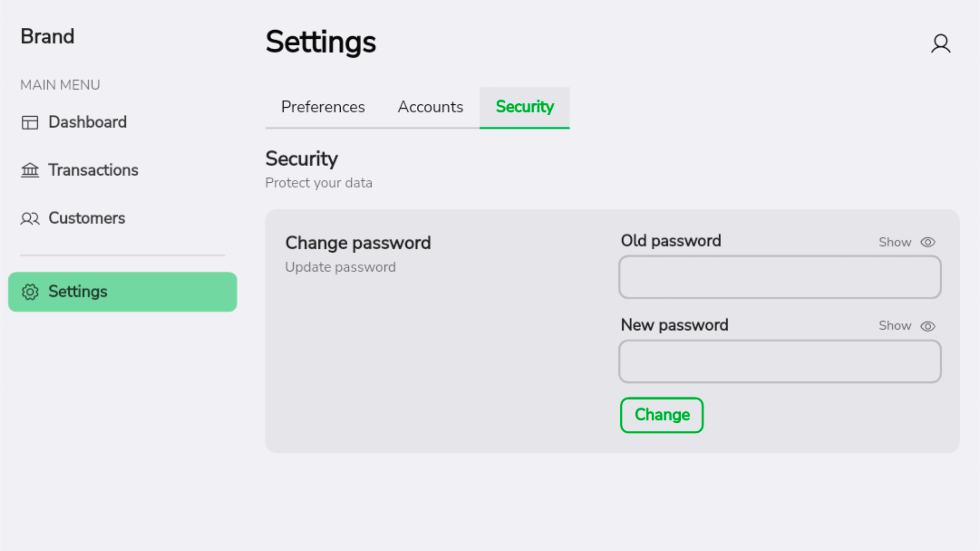This screenshot has height=551, width=980.
Task: Open Dashboard from main menu
Action: 88,122
